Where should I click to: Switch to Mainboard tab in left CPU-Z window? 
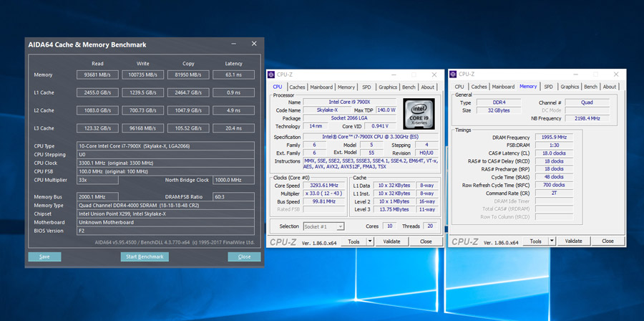pyautogui.click(x=321, y=87)
